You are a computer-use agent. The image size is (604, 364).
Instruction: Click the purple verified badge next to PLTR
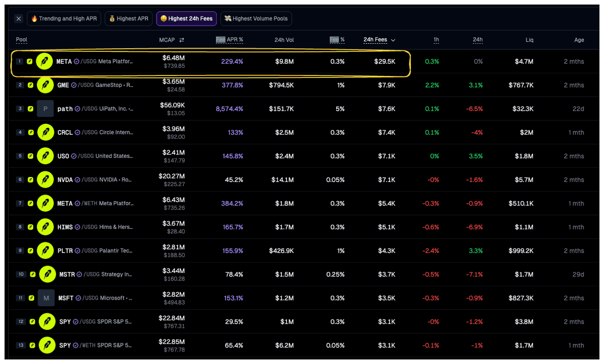[78, 251]
